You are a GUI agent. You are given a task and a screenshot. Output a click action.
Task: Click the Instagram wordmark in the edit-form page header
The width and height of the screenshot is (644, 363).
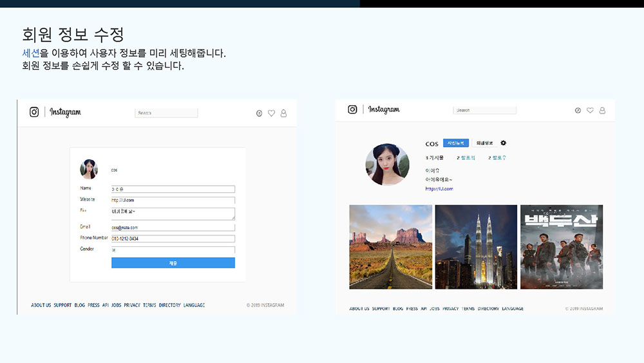tap(65, 112)
